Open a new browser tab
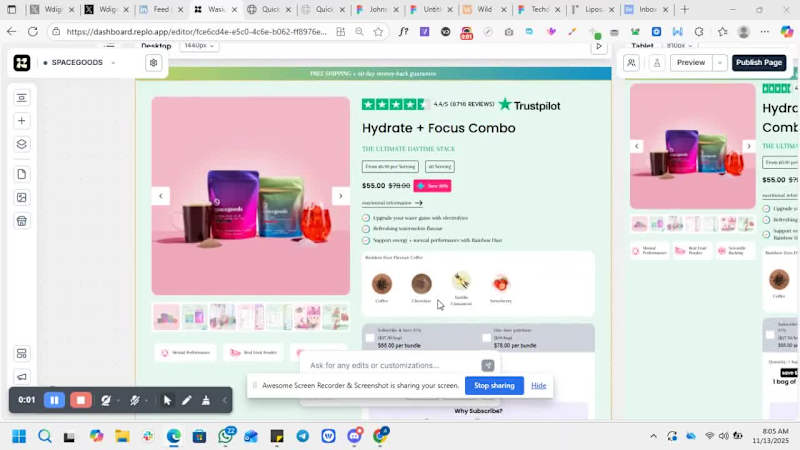The height and width of the screenshot is (450, 800). 685,9
